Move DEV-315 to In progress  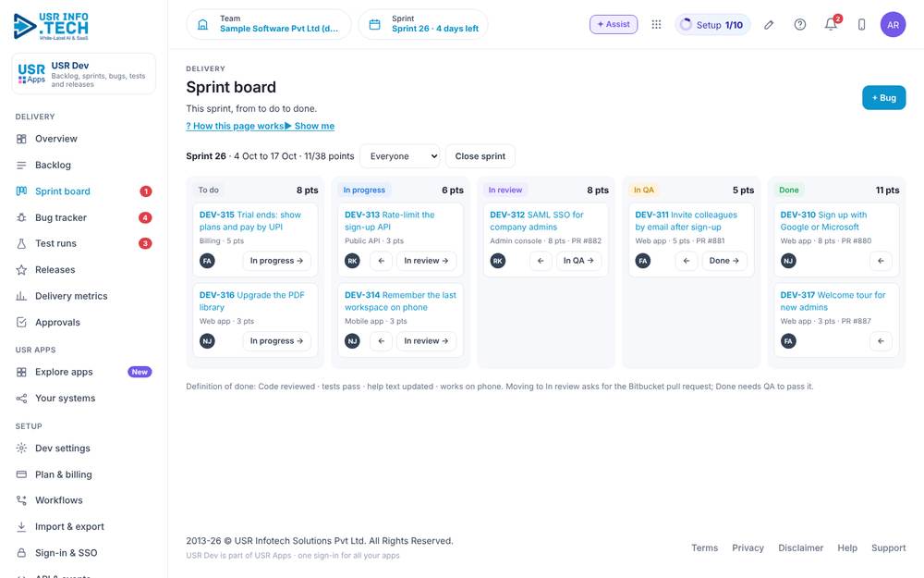click(276, 261)
